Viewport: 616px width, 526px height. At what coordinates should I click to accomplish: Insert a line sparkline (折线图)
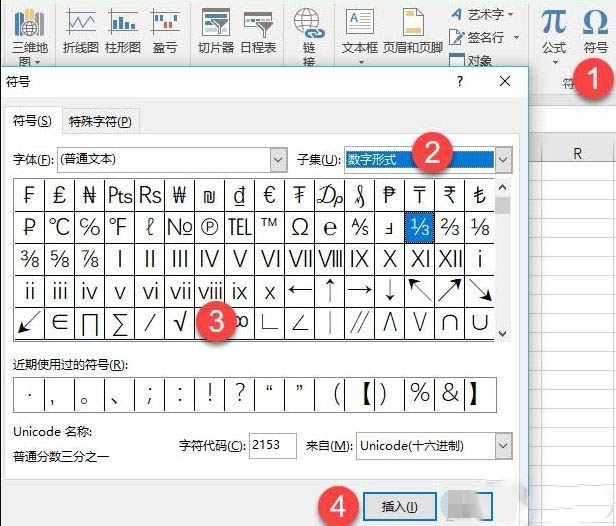pyautogui.click(x=81, y=31)
